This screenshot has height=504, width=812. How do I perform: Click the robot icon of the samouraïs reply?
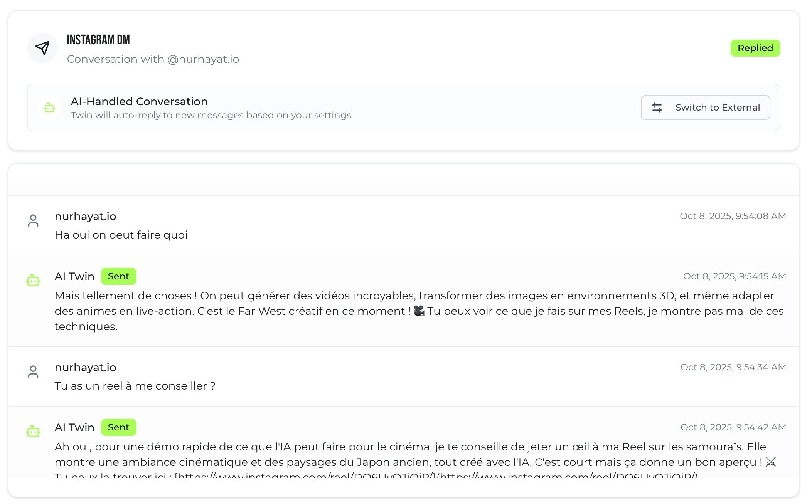(33, 432)
